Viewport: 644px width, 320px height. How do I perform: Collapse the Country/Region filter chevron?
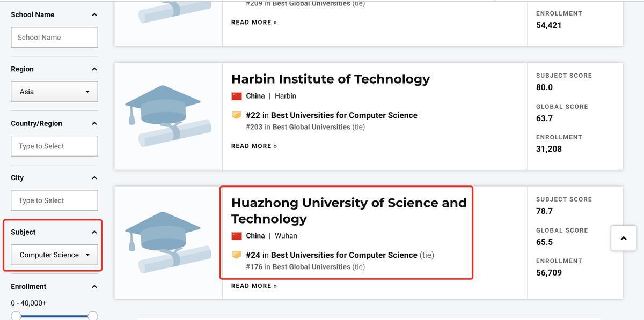(x=94, y=123)
